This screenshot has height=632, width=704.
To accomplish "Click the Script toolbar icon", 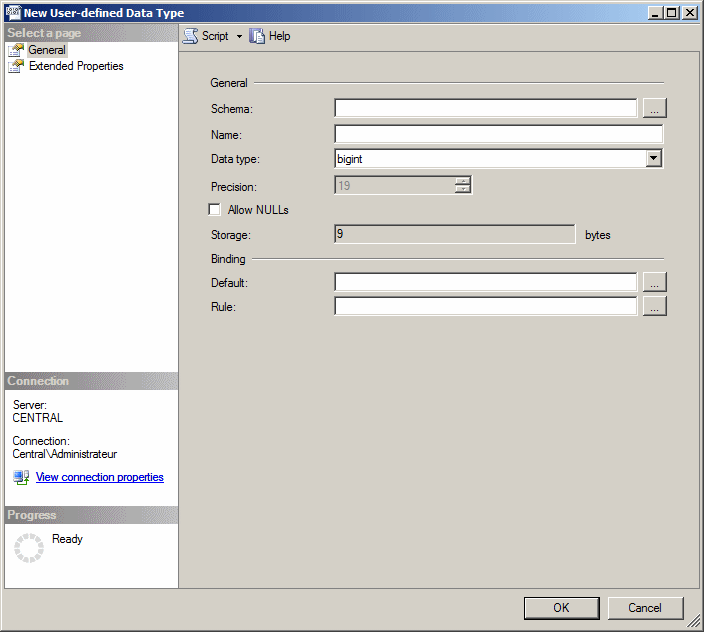I will [190, 36].
